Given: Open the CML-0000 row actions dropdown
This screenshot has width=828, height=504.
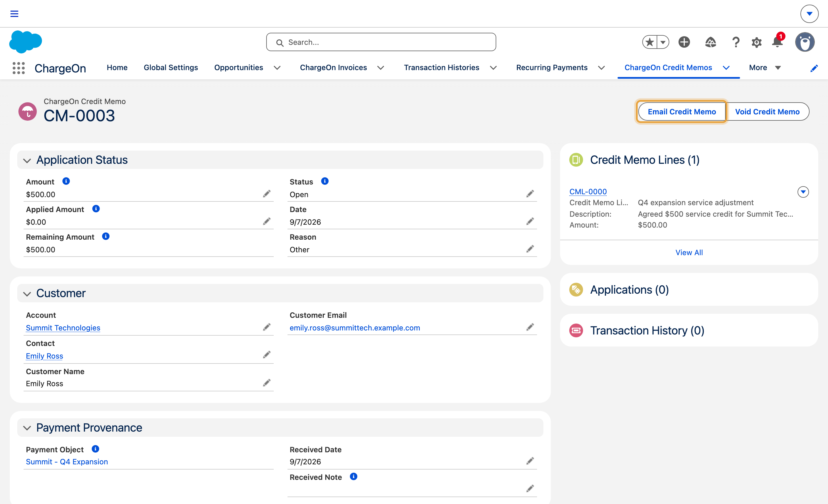Looking at the screenshot, I should (803, 192).
